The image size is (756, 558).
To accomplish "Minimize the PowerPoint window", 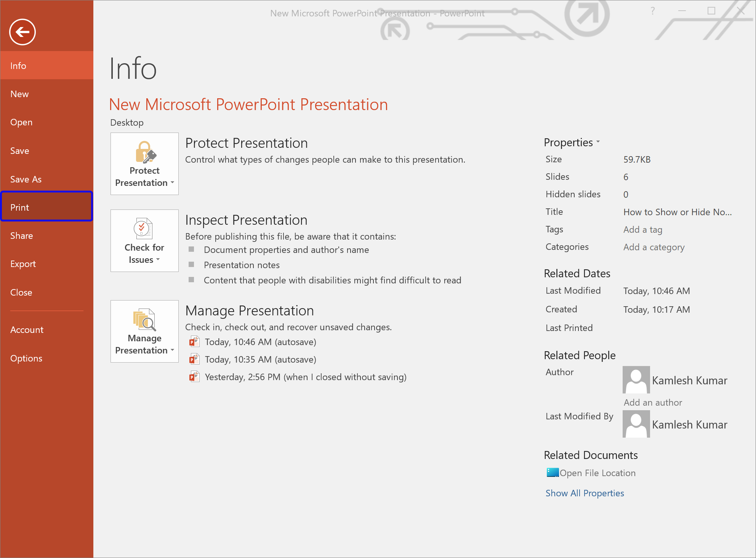I will 682,11.
